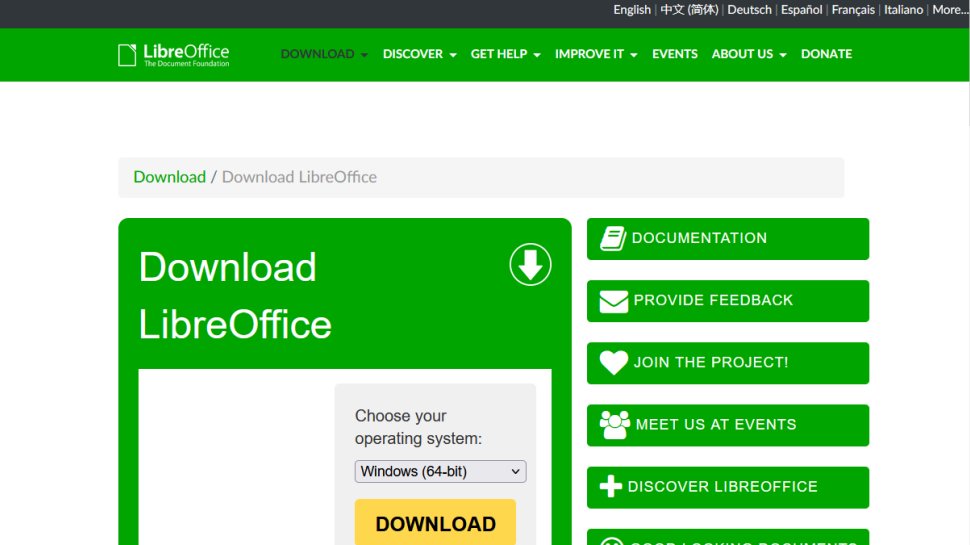Open the Donate page
Screen dimensions: 970x545
pyautogui.click(x=826, y=54)
